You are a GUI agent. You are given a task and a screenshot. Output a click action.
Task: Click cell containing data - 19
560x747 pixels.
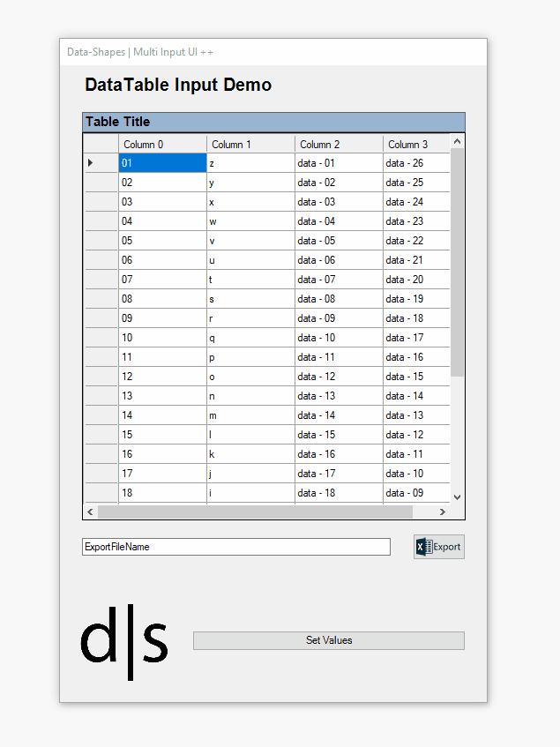415,299
